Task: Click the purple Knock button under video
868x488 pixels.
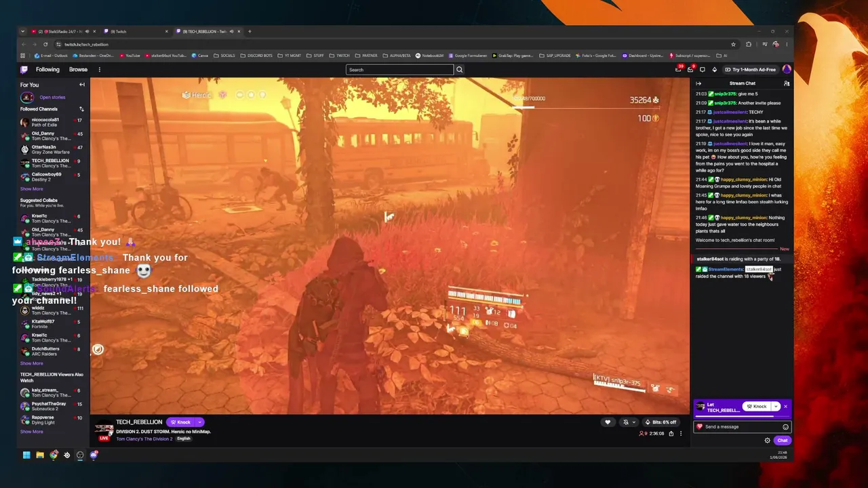Action: pyautogui.click(x=180, y=422)
